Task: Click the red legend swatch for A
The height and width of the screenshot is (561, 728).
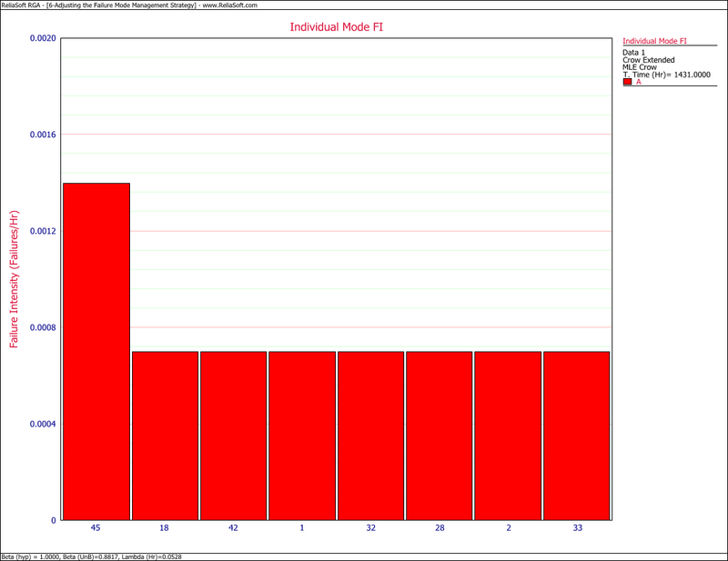Action: (627, 82)
